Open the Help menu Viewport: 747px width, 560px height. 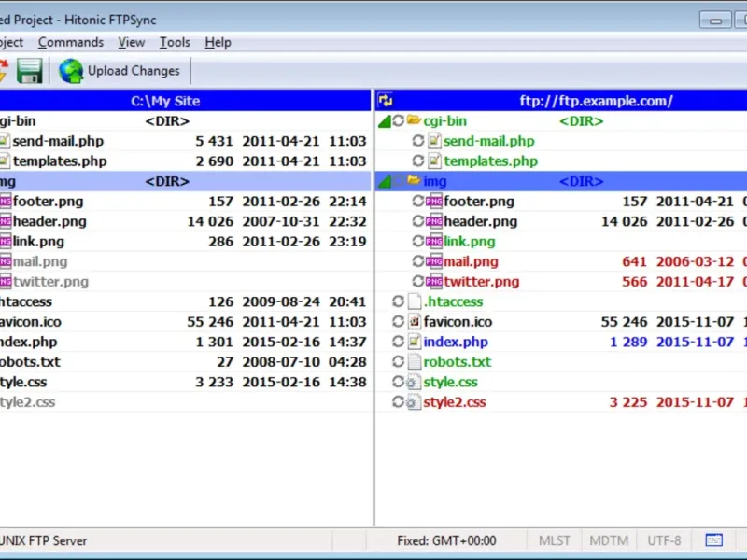(218, 42)
